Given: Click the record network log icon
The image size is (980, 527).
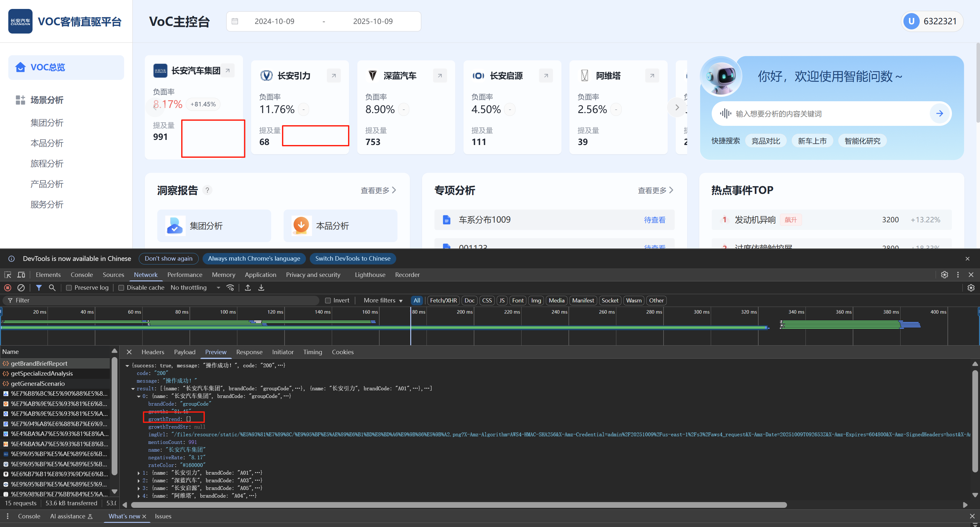Looking at the screenshot, I should pyautogui.click(x=8, y=287).
